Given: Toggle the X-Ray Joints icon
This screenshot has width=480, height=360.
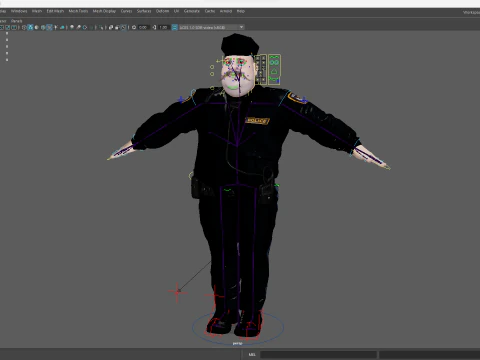Looking at the screenshot, I should 123,27.
